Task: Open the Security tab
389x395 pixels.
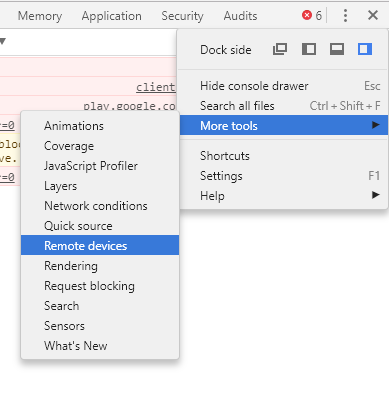Action: (x=182, y=16)
